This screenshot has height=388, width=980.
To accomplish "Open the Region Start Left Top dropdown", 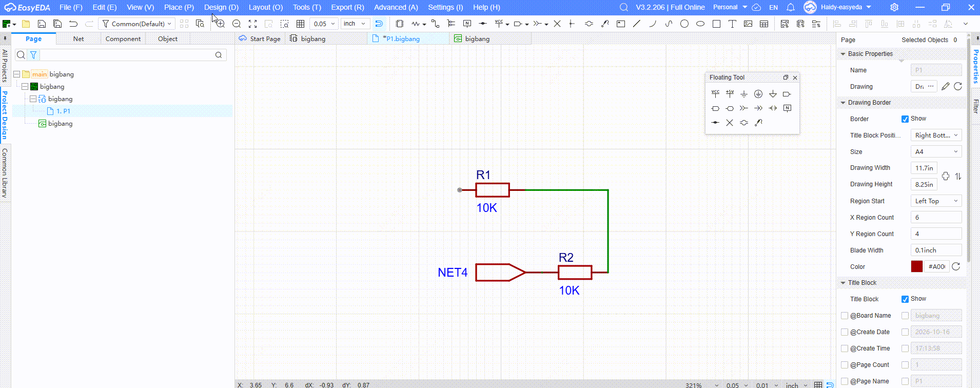I will [x=936, y=201].
